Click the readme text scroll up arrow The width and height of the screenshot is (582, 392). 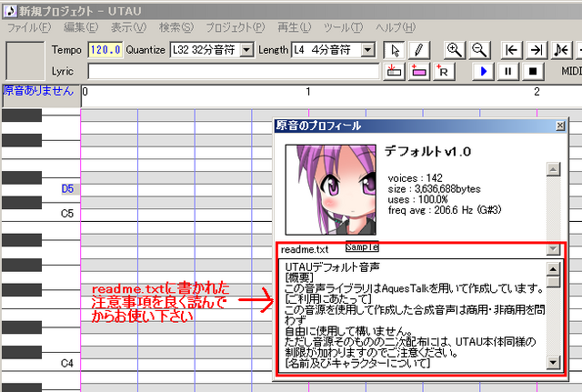point(553,268)
